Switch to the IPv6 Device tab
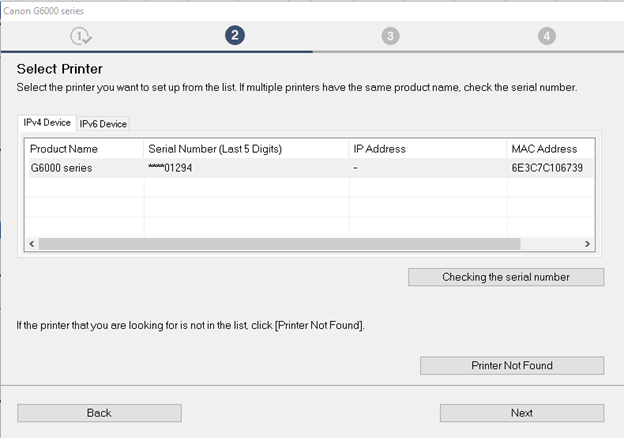This screenshot has height=438, width=624. (103, 124)
